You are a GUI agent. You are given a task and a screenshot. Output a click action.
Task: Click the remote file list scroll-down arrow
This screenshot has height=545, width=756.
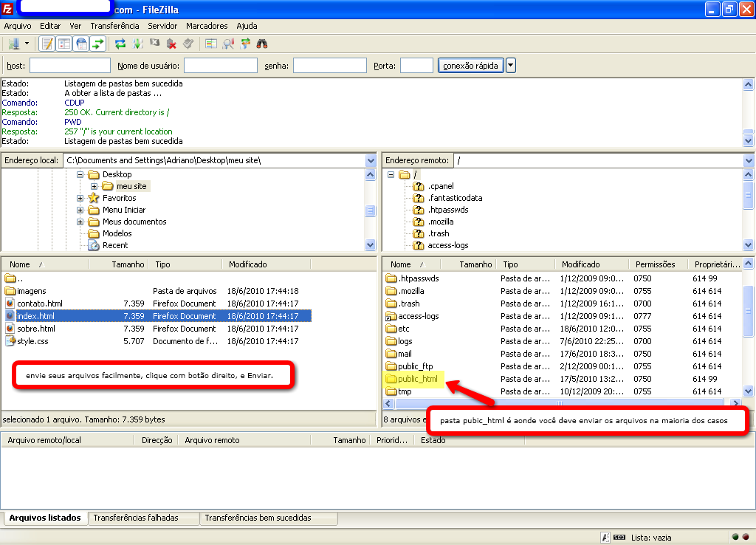pos(749,391)
